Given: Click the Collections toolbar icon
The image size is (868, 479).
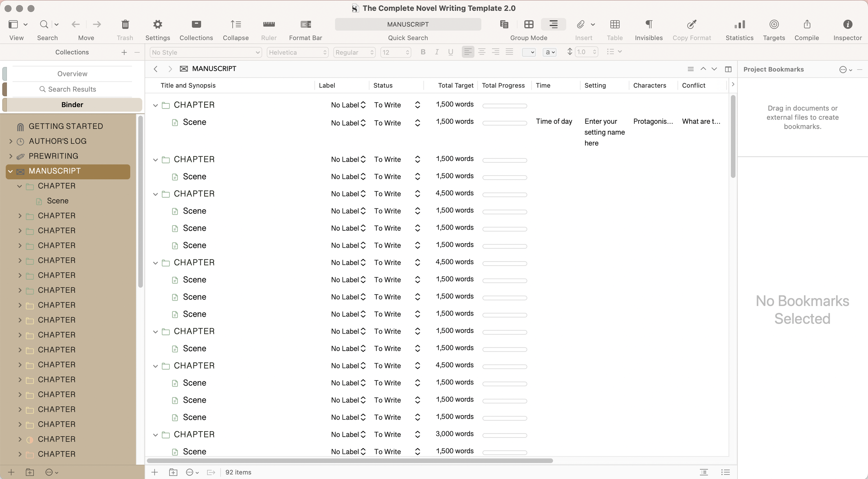Looking at the screenshot, I should click(196, 25).
